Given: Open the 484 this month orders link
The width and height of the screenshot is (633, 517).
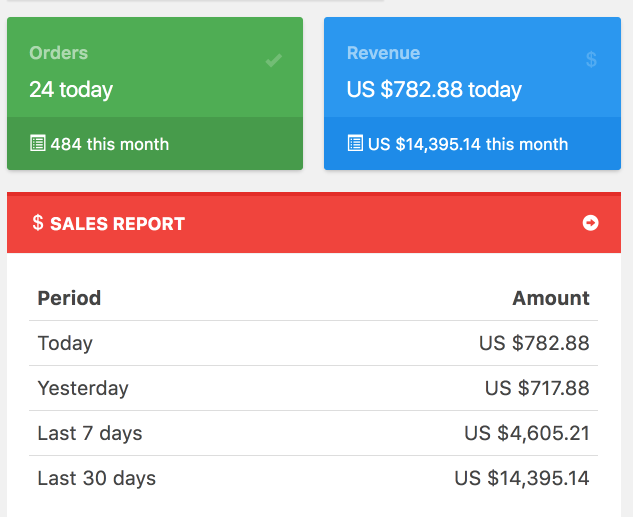Looking at the screenshot, I should tap(109, 144).
